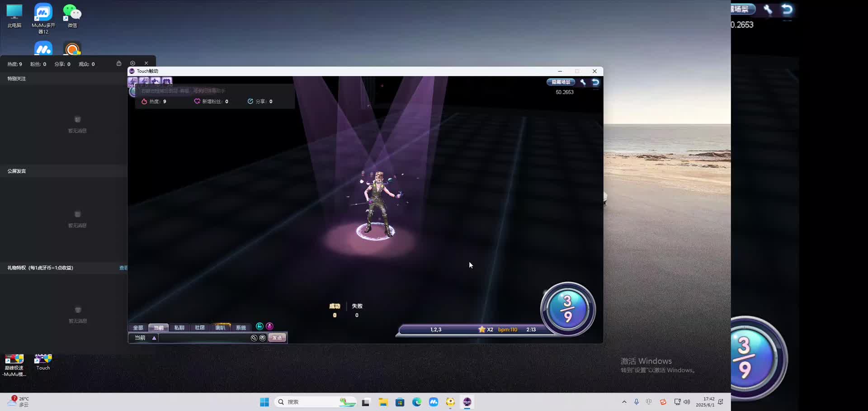Click the blue return arrow icon
Screen dimensions: 868x411
pos(595,82)
